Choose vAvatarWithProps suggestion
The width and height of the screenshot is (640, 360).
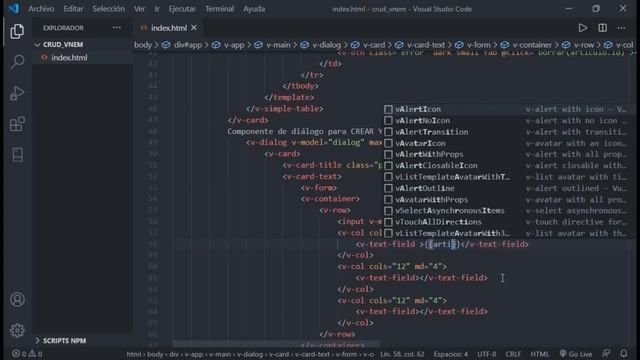(506, 200)
